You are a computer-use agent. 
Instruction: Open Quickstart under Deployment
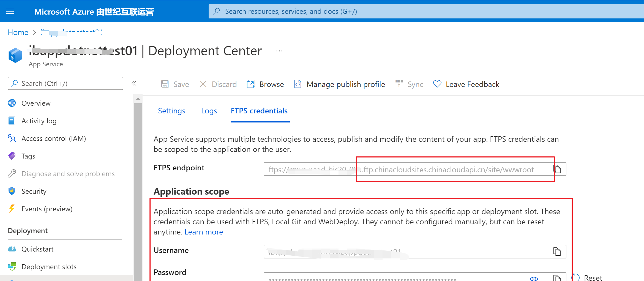(37, 249)
